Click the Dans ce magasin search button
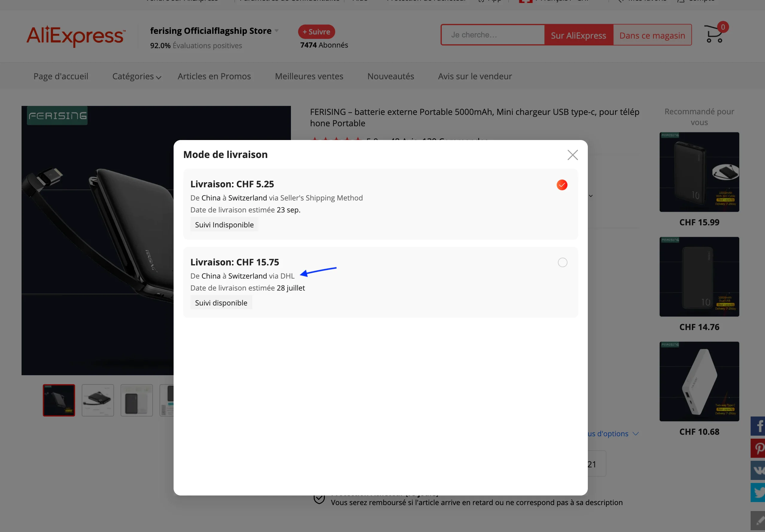Image resolution: width=765 pixels, height=532 pixels. pos(652,35)
